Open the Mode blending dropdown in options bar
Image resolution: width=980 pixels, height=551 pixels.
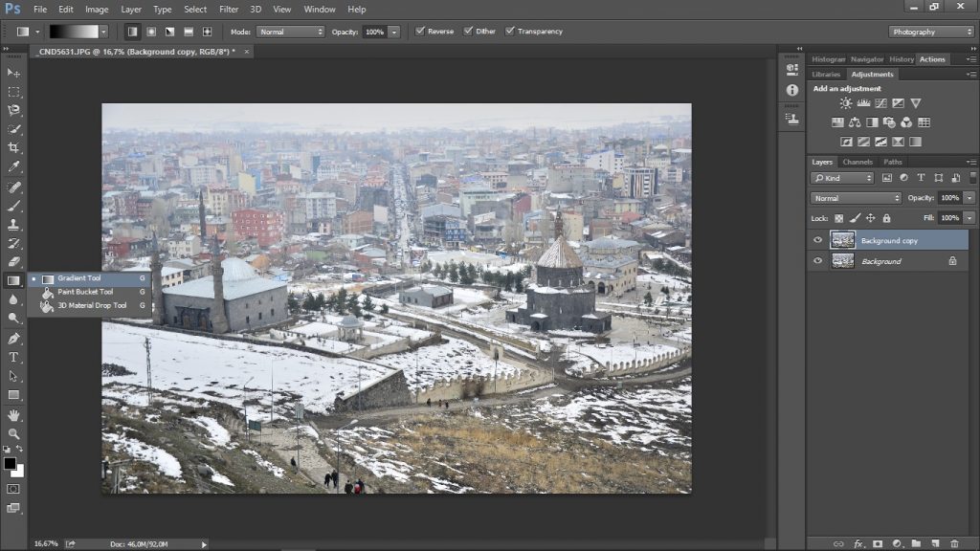pos(292,32)
